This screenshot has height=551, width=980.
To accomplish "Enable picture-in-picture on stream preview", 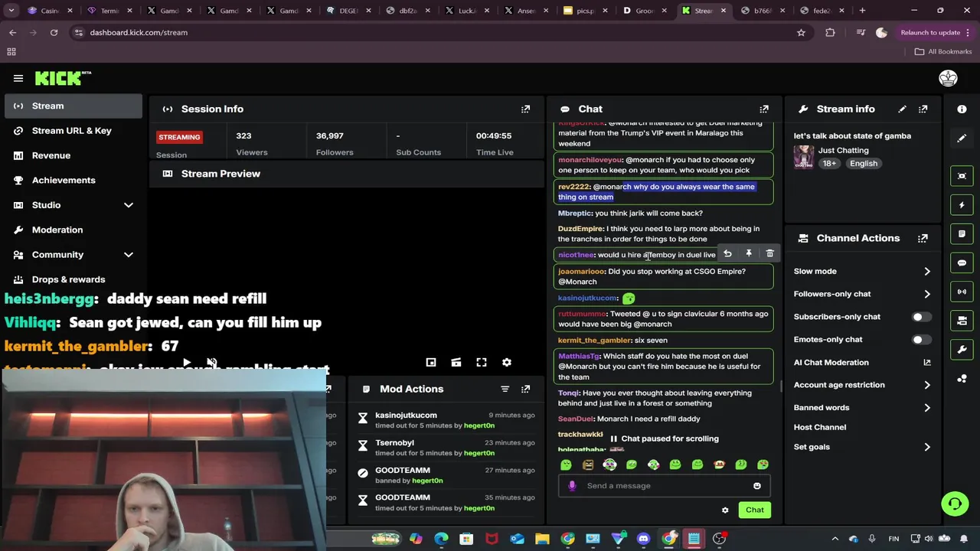I will point(431,362).
